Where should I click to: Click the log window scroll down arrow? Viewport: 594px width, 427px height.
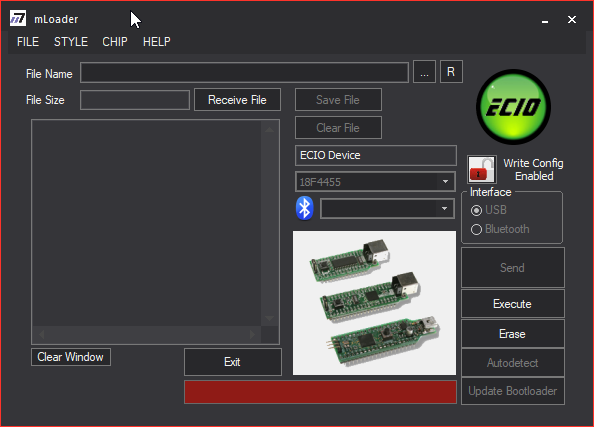tap(270, 318)
